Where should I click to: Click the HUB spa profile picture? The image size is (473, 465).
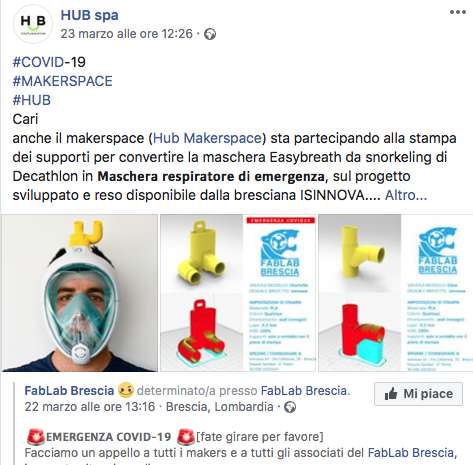[32, 24]
